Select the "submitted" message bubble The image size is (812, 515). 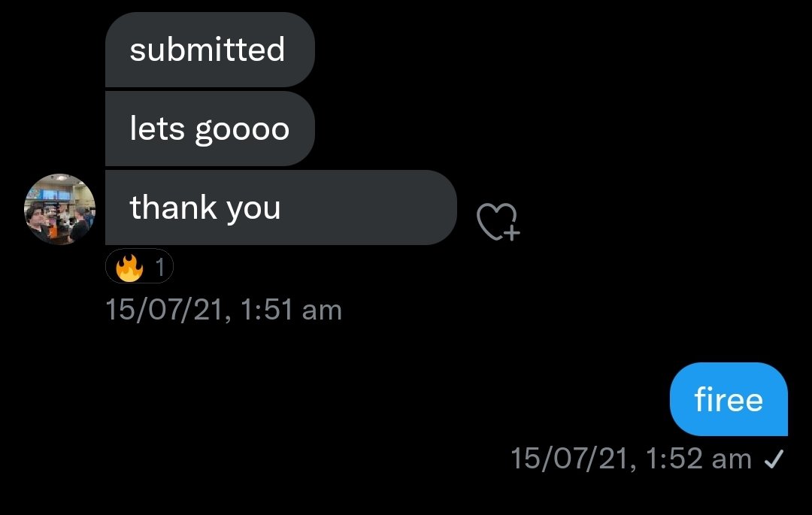coord(209,50)
